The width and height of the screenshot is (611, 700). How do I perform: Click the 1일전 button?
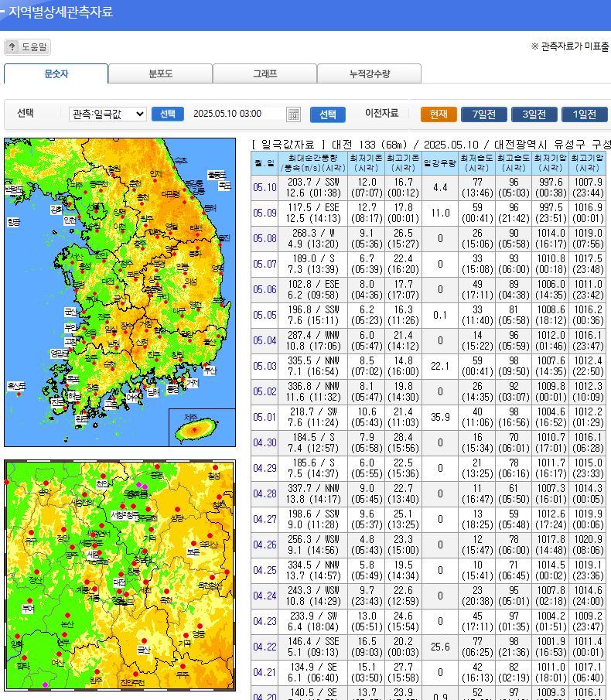(x=584, y=114)
